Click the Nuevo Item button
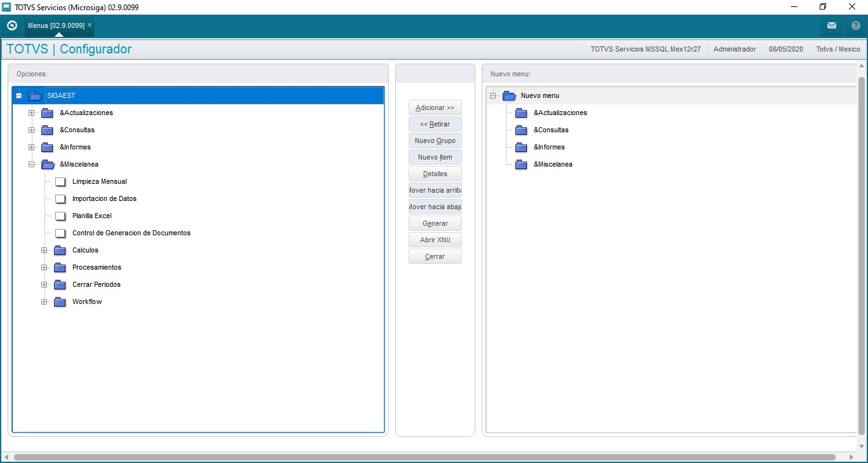The height and width of the screenshot is (463, 868). [435, 157]
